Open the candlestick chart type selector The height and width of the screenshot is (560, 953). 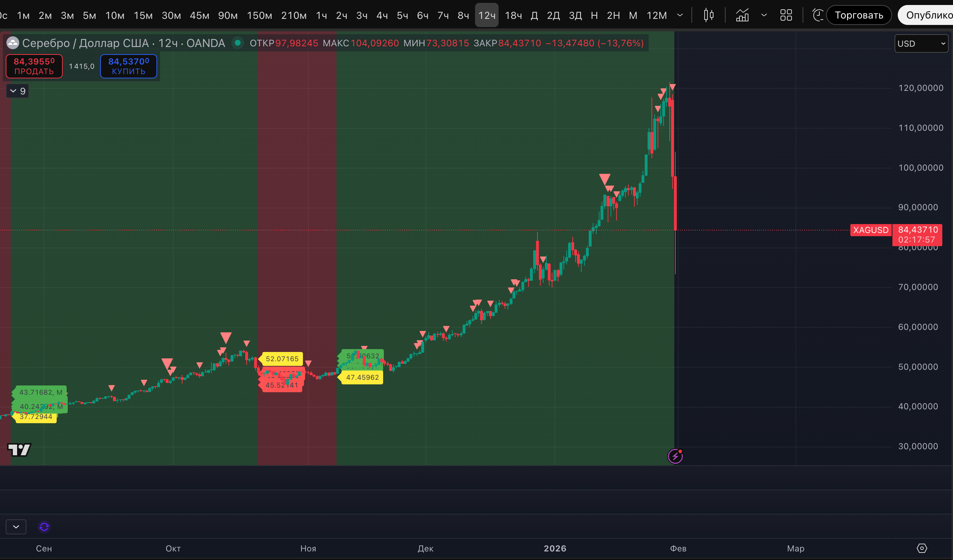[708, 15]
